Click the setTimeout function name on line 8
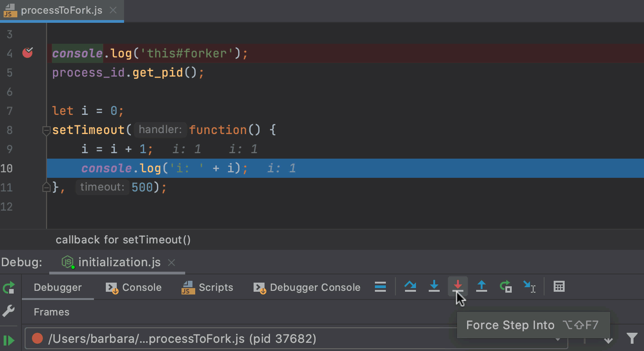Screen dimensions: 644x351 coord(88,130)
